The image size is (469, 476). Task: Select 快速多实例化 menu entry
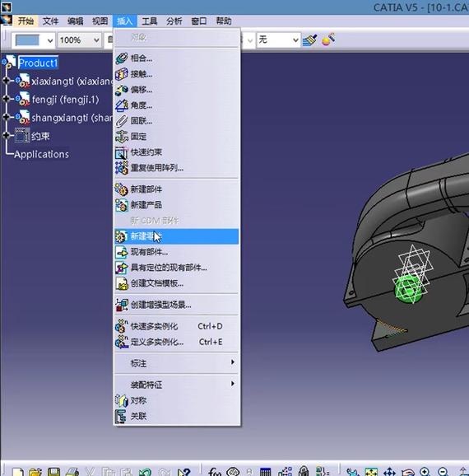(x=176, y=326)
